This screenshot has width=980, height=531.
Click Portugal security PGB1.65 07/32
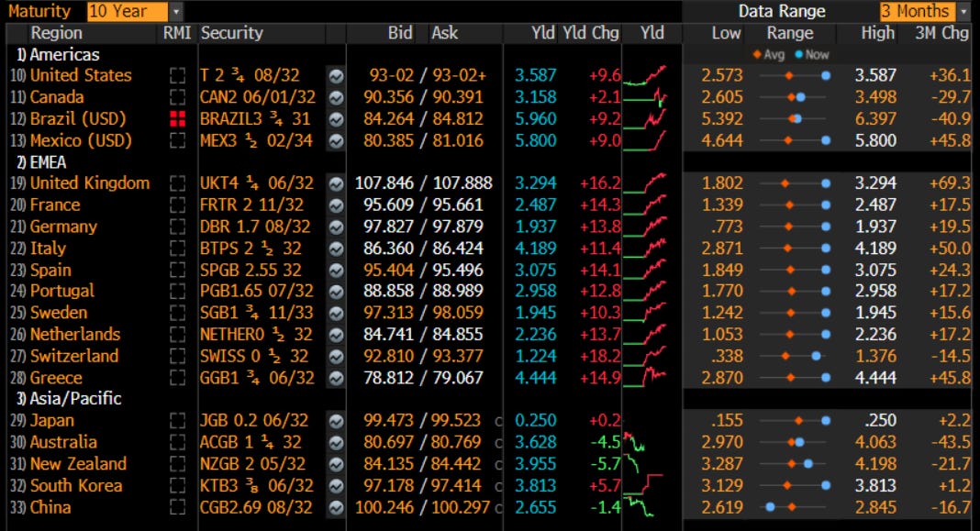(257, 291)
